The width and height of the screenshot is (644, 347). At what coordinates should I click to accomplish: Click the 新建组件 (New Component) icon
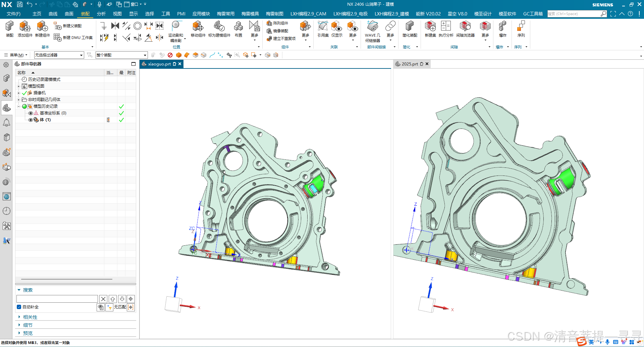[42, 26]
